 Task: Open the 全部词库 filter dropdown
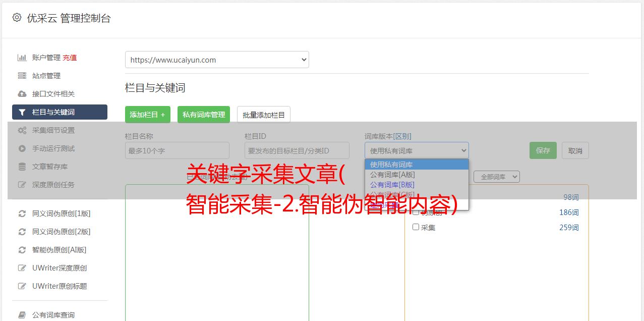click(x=497, y=177)
